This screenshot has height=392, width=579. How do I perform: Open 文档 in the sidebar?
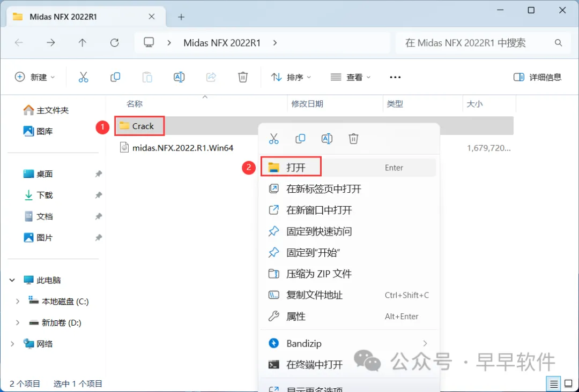pos(39,216)
